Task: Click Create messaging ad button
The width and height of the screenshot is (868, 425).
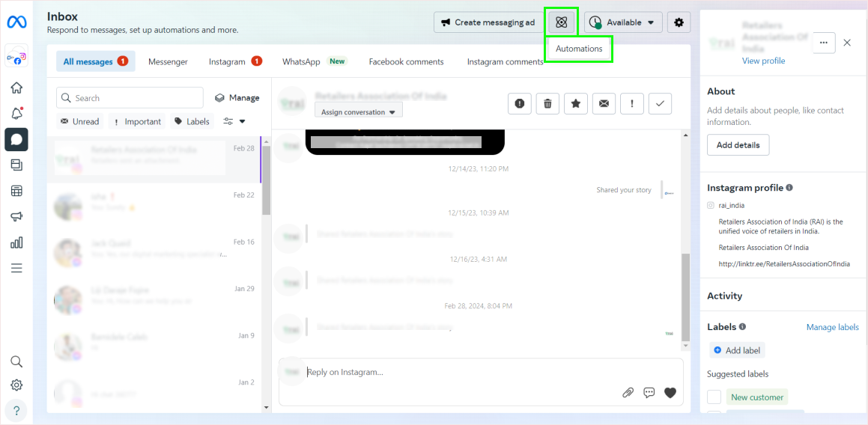Action: click(x=488, y=22)
